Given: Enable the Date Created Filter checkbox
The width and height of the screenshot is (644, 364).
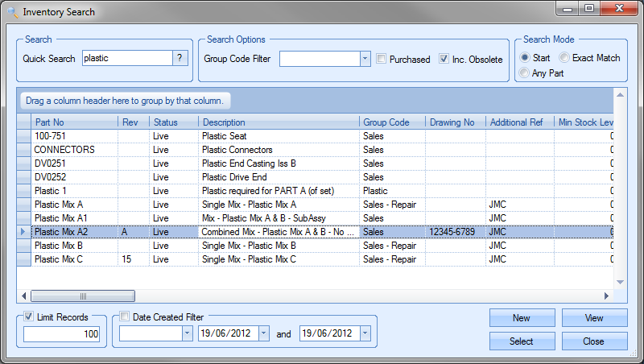Looking at the screenshot, I should (x=125, y=317).
